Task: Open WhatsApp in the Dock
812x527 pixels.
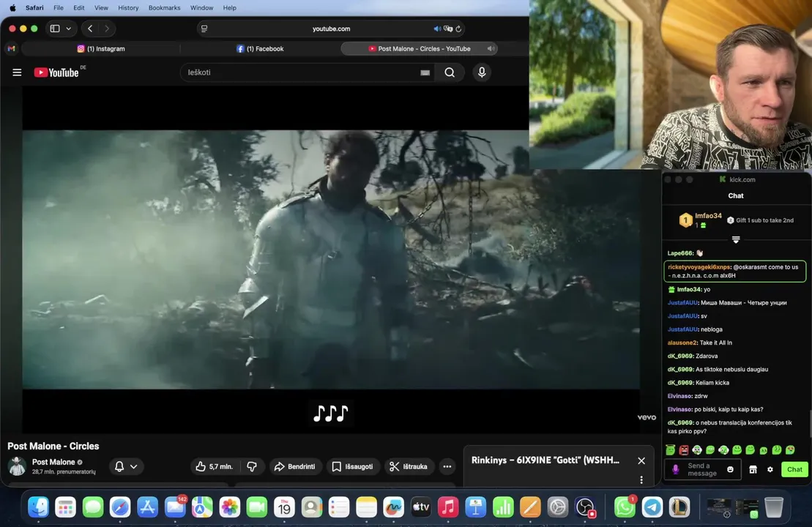Action: coord(625,507)
